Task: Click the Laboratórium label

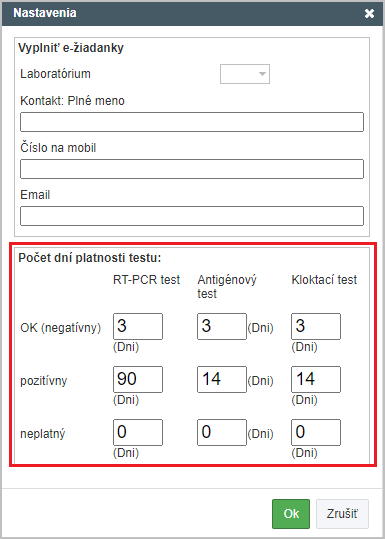Action: (x=55, y=74)
